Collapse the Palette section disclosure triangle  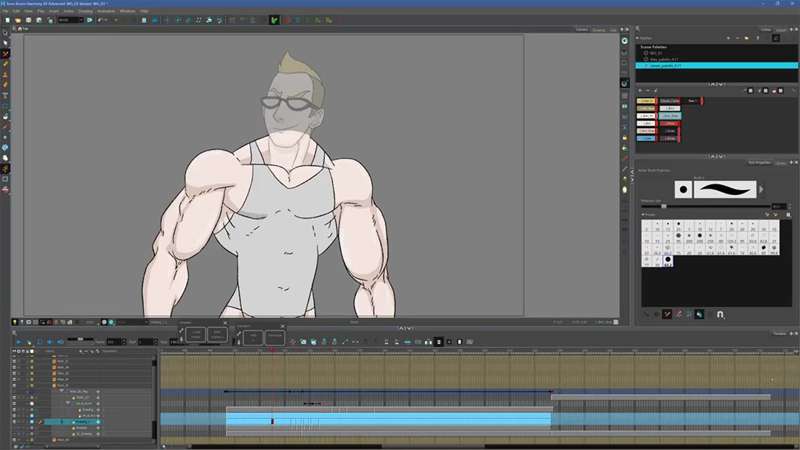(x=638, y=38)
